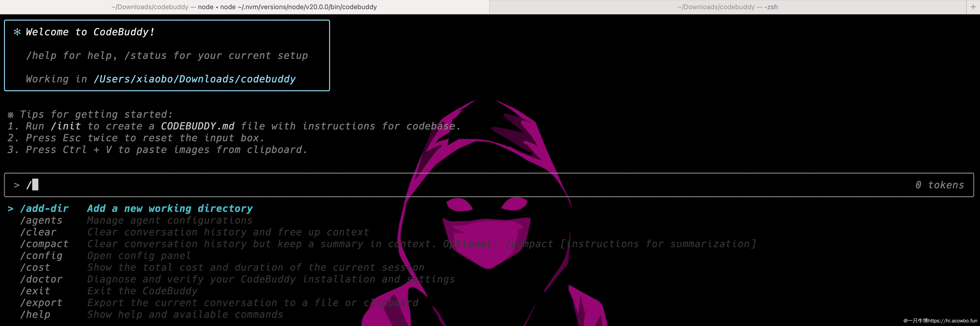This screenshot has width=980, height=326.
Task: Select the /help command in list
Action: (x=35, y=314)
